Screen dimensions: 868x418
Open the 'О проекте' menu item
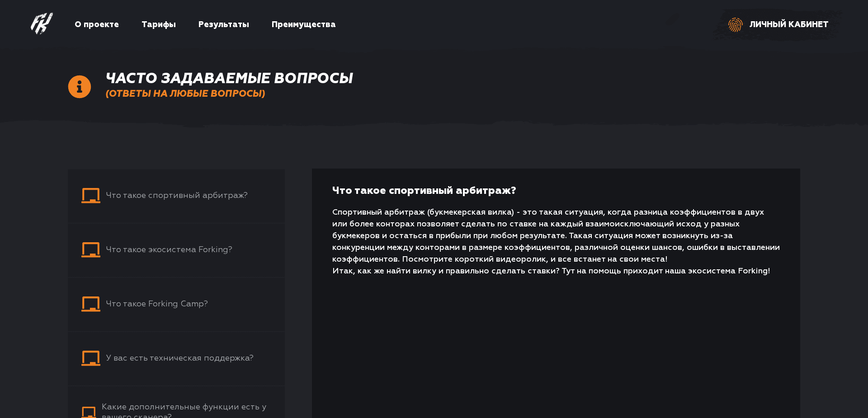pyautogui.click(x=97, y=24)
